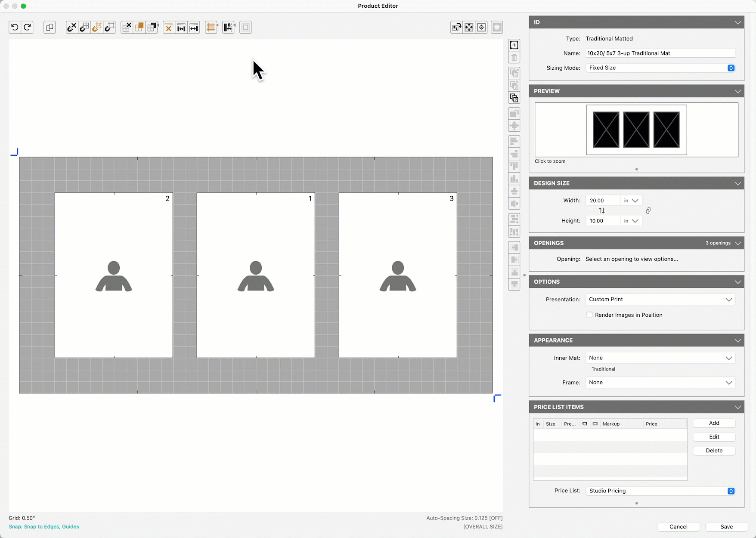Screen dimensions: 756x538
Task: Click the crosshair center target icon
Action: click(481, 27)
